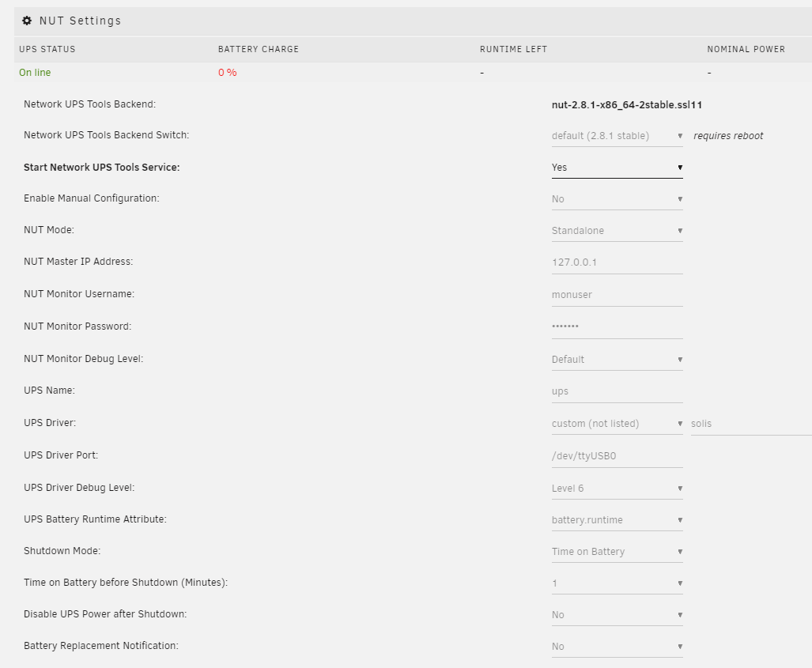Select the NUT Mode Standalone dropdown

click(617, 231)
